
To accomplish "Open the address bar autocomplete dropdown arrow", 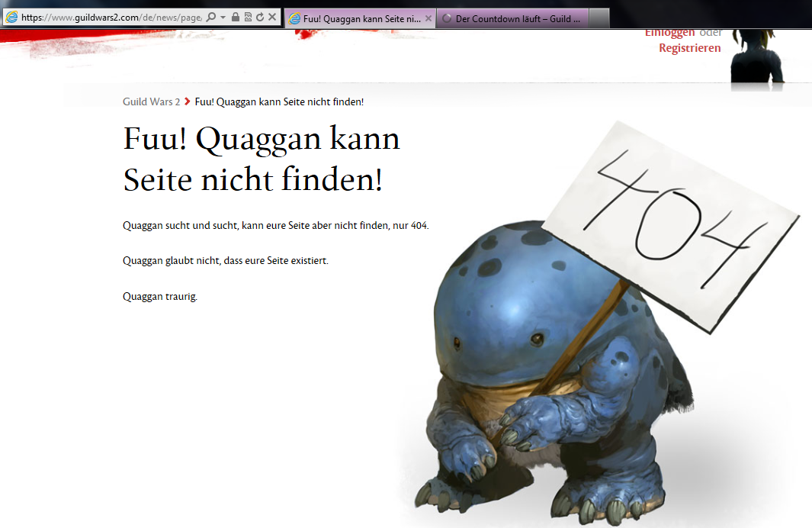I will pos(223,17).
